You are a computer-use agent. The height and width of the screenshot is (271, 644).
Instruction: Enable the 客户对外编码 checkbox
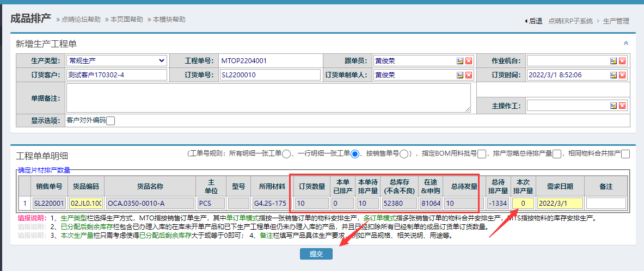click(x=111, y=121)
